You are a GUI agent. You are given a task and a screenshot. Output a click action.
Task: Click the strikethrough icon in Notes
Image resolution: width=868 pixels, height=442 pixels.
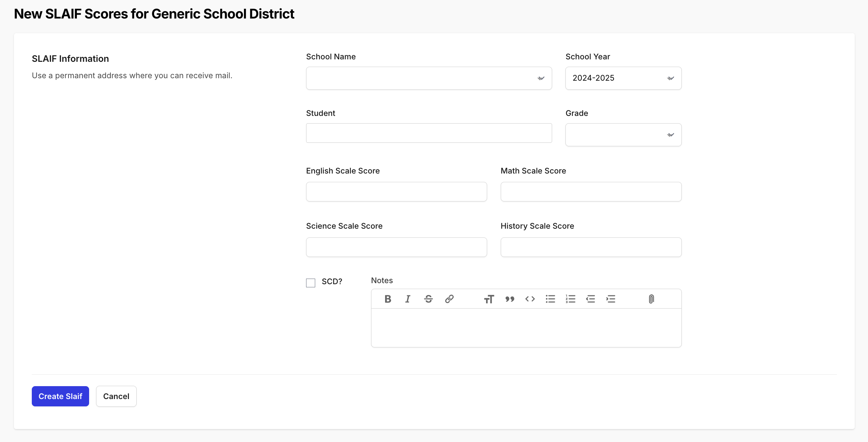coord(428,299)
